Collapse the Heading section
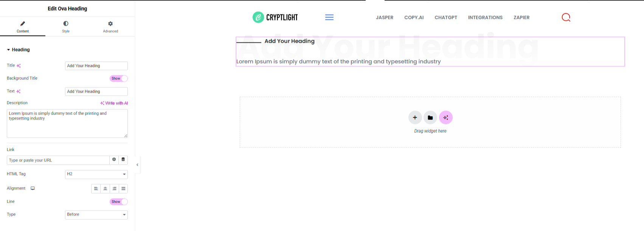The image size is (644, 231). click(18, 50)
